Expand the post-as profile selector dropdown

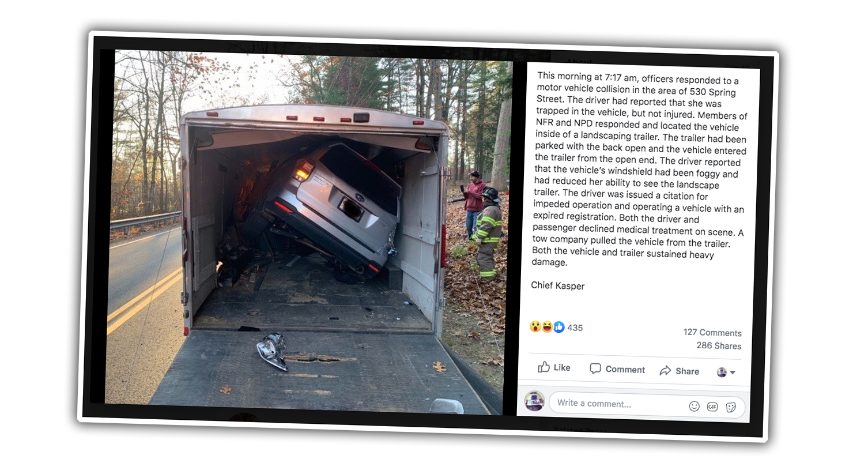click(726, 372)
